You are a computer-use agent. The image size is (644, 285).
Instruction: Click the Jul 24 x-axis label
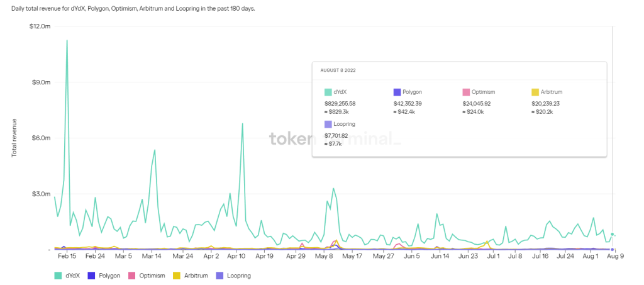(565, 256)
